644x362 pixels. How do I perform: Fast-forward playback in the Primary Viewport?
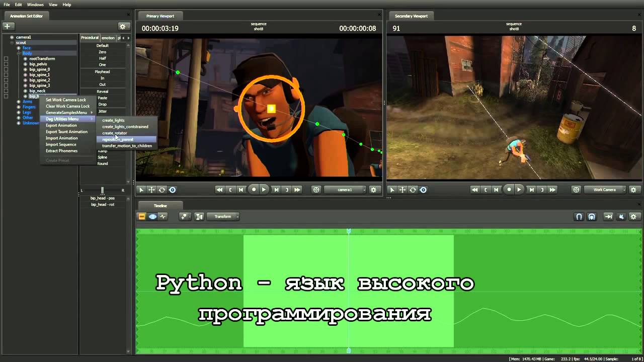click(297, 190)
